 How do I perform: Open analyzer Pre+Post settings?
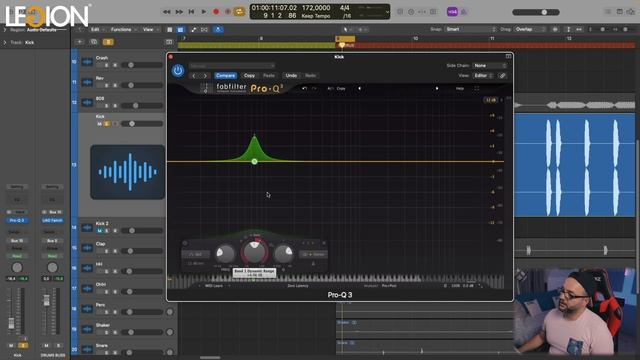coord(389,286)
